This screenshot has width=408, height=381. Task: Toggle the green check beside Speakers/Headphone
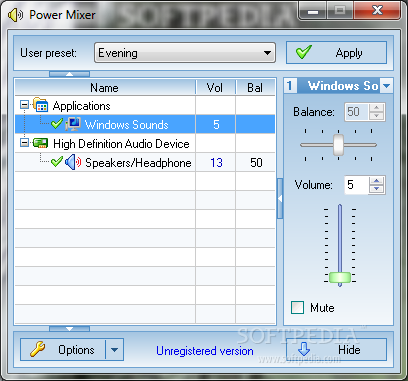pyautogui.click(x=57, y=162)
